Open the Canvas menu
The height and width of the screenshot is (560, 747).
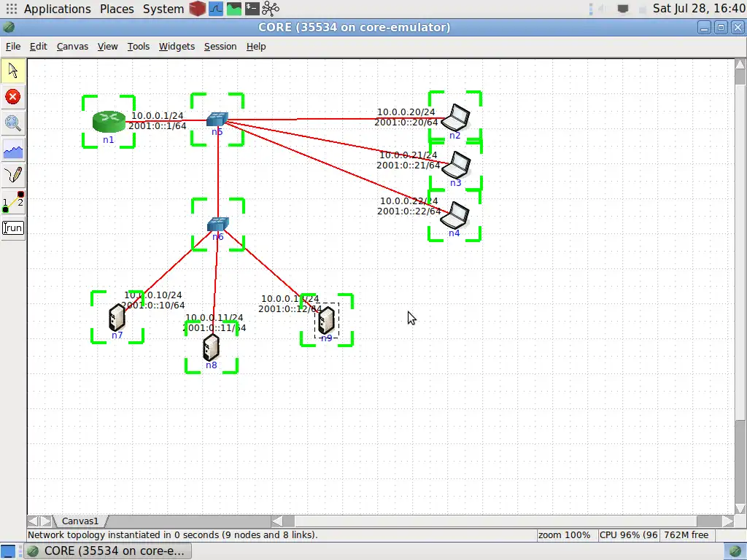(x=72, y=46)
